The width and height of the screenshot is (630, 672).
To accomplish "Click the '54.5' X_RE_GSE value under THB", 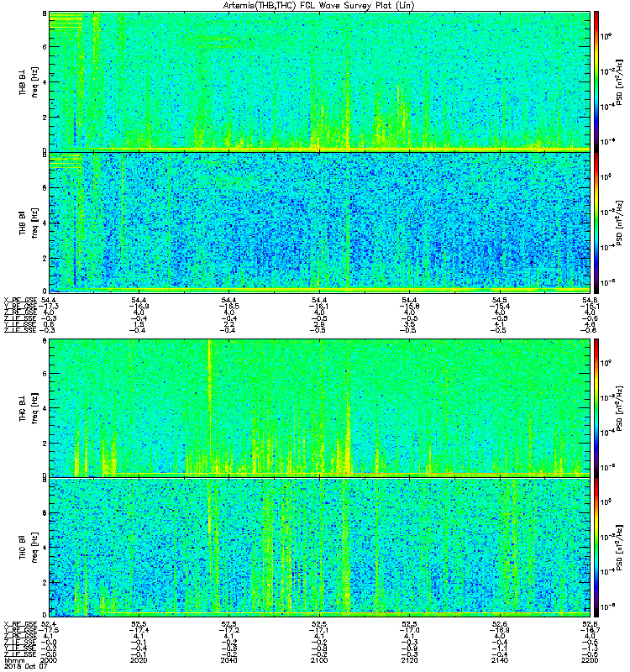I will click(499, 301).
